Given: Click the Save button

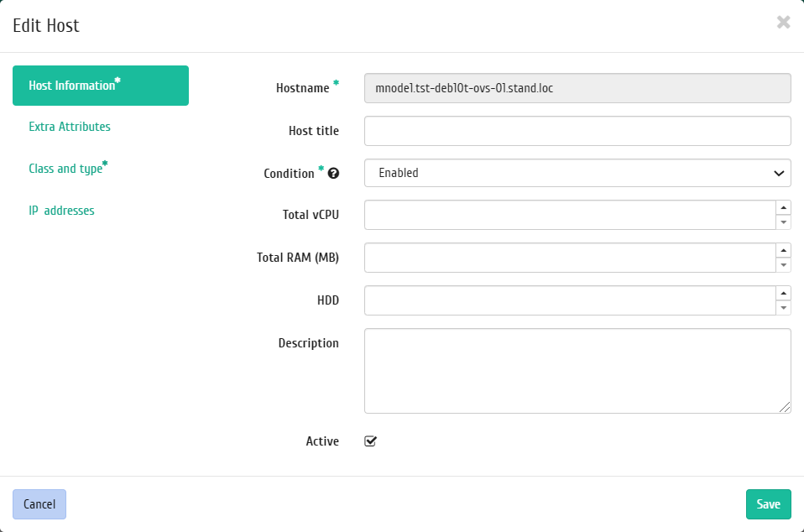Looking at the screenshot, I should click(x=768, y=504).
